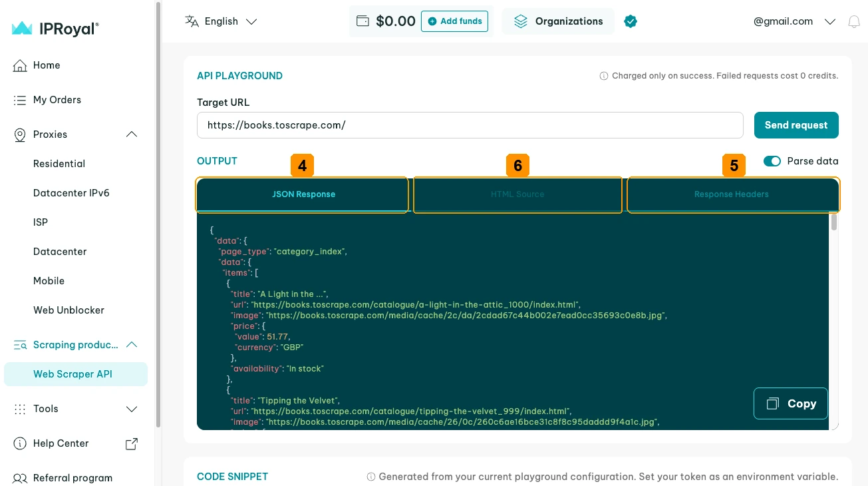
Task: Click the $0.00 balance amount
Action: 396,21
